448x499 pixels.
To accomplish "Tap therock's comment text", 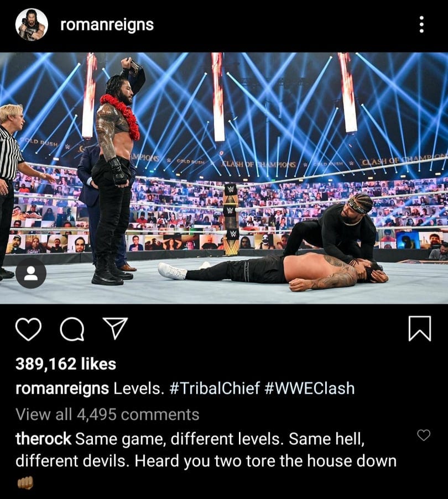I will [206, 450].
